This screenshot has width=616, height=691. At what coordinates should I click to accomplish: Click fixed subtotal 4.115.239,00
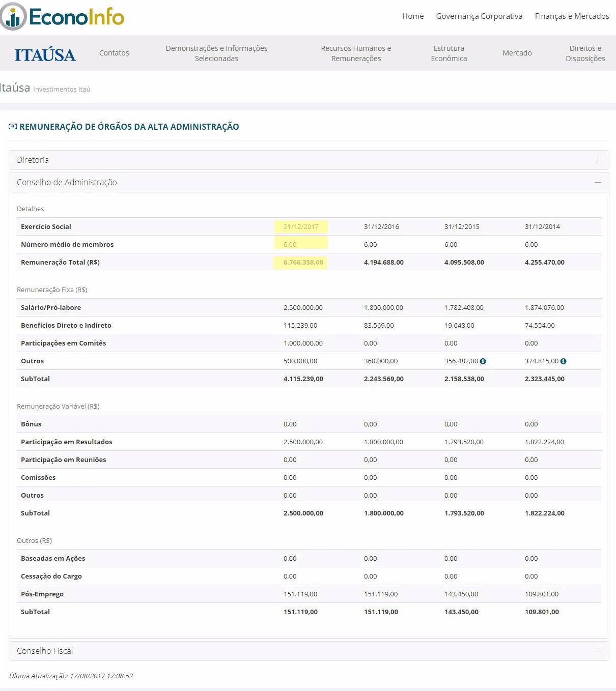(303, 379)
